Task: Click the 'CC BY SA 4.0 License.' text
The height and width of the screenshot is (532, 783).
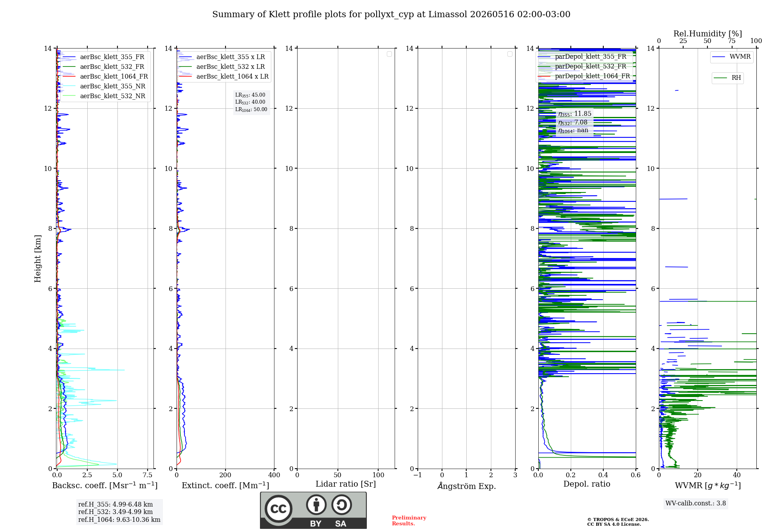Action: coord(614,524)
